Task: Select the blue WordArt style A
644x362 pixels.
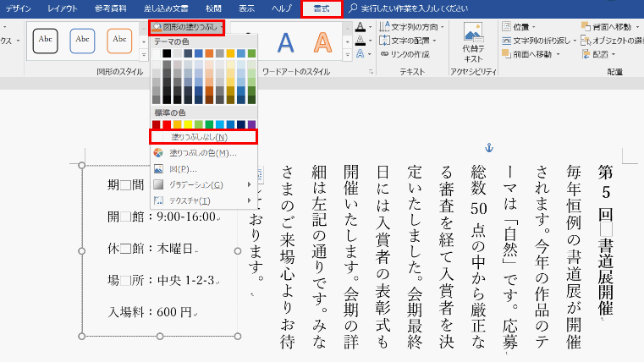Action: (286, 41)
